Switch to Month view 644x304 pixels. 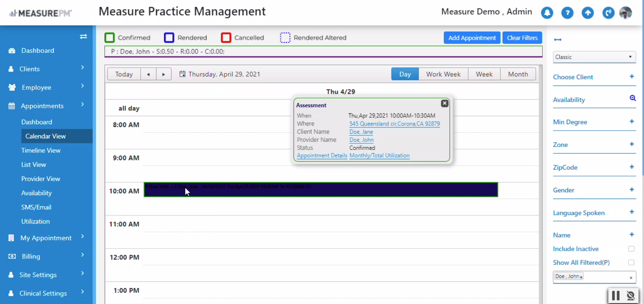tap(518, 74)
